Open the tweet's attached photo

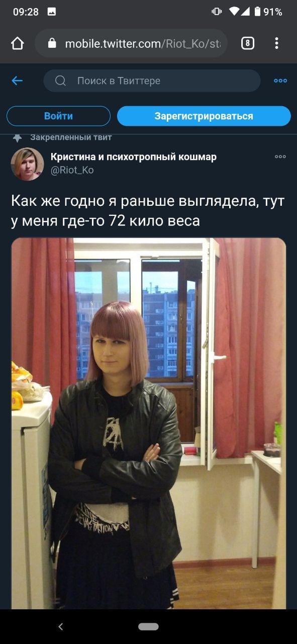[x=149, y=423]
